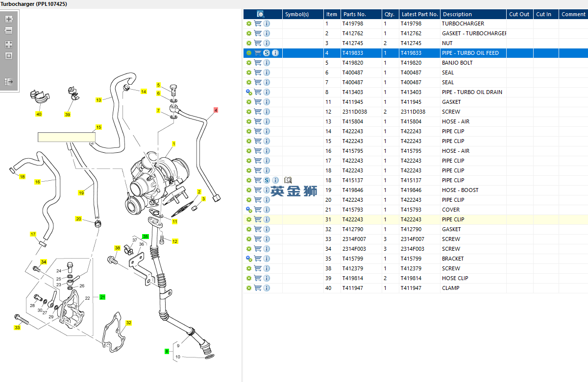Click green callout 21 in diagram
588x382 pixels.
102,297
